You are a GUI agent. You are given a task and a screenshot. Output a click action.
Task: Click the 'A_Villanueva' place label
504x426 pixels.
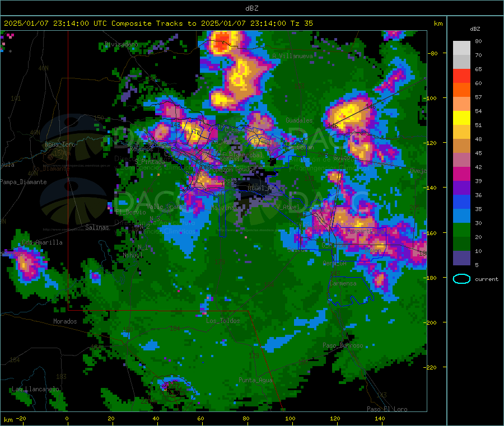point(292,56)
